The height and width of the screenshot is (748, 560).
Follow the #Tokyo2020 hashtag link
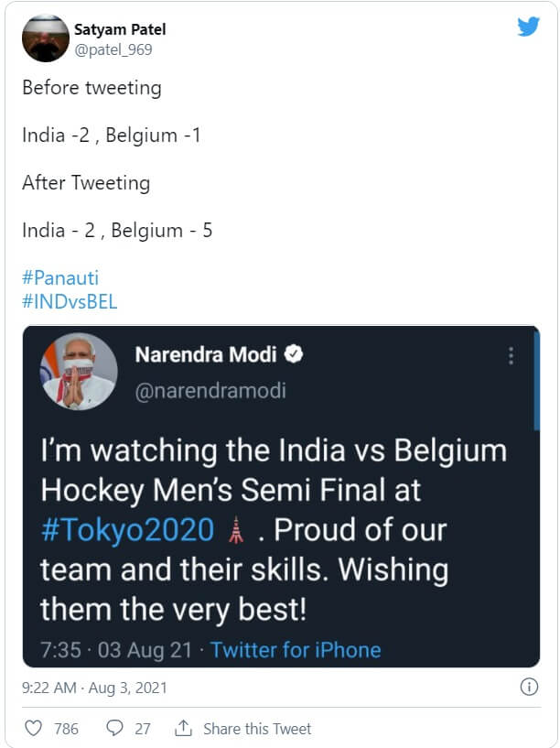pos(127,529)
